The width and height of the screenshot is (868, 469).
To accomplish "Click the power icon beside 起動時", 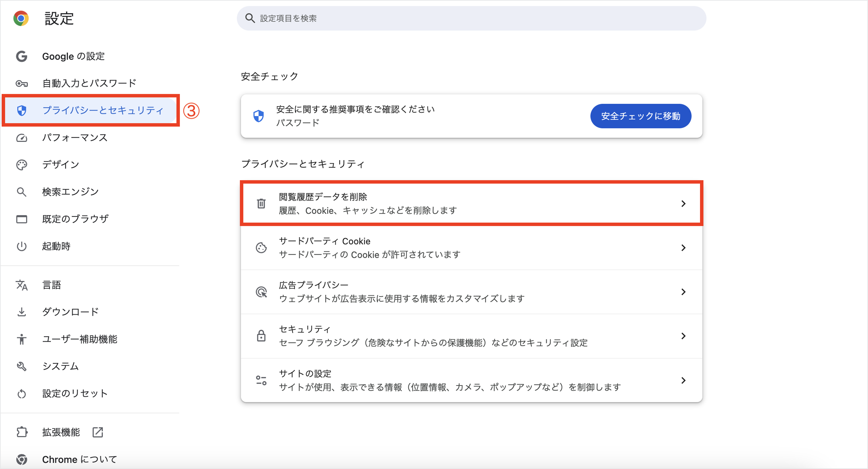I will pyautogui.click(x=22, y=246).
